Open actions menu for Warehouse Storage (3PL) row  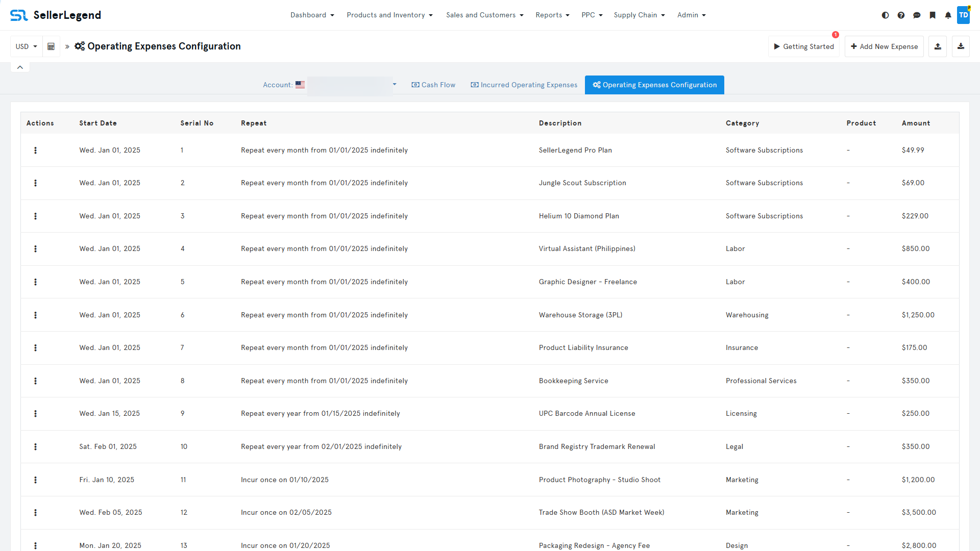(x=35, y=315)
